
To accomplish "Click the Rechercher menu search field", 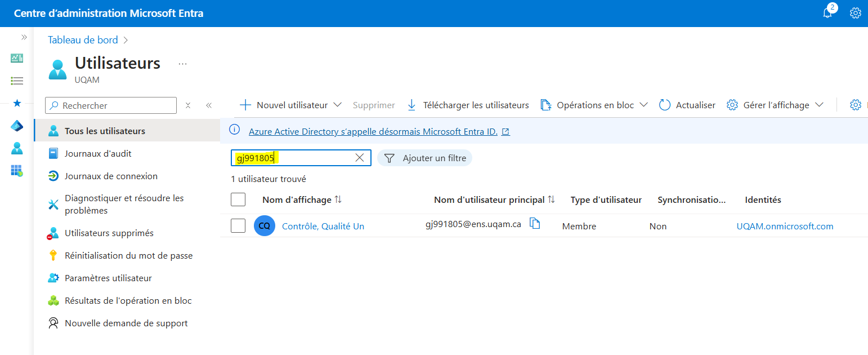I will pos(111,105).
